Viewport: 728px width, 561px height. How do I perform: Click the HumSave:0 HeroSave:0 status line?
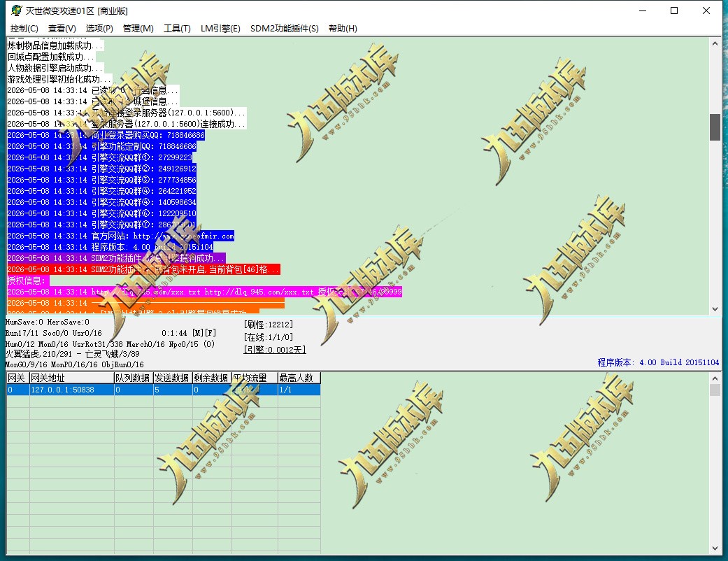[48, 322]
